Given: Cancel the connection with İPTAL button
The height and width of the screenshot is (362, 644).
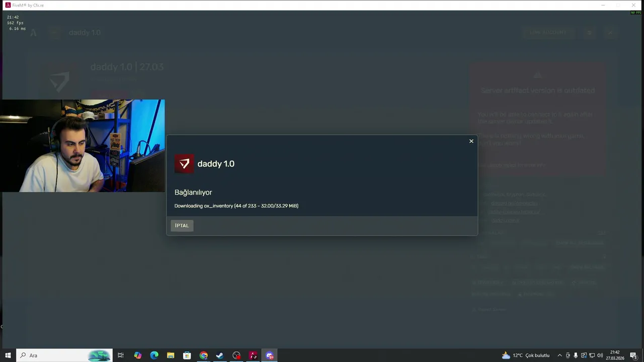Looking at the screenshot, I should coord(182,226).
